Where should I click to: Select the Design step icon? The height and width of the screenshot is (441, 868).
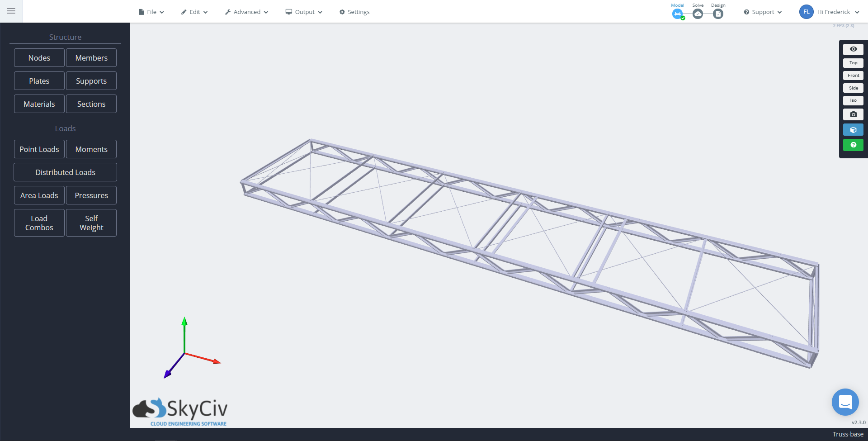pyautogui.click(x=718, y=14)
